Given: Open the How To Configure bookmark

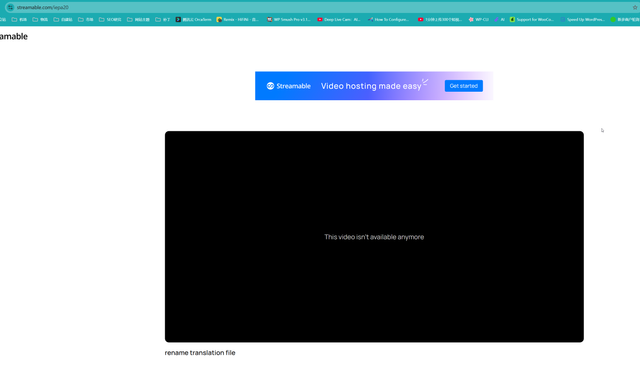Looking at the screenshot, I should pos(389,20).
